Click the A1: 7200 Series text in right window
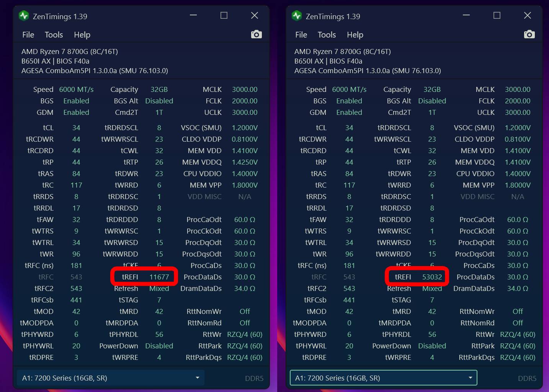549x392 pixels. pos(338,378)
